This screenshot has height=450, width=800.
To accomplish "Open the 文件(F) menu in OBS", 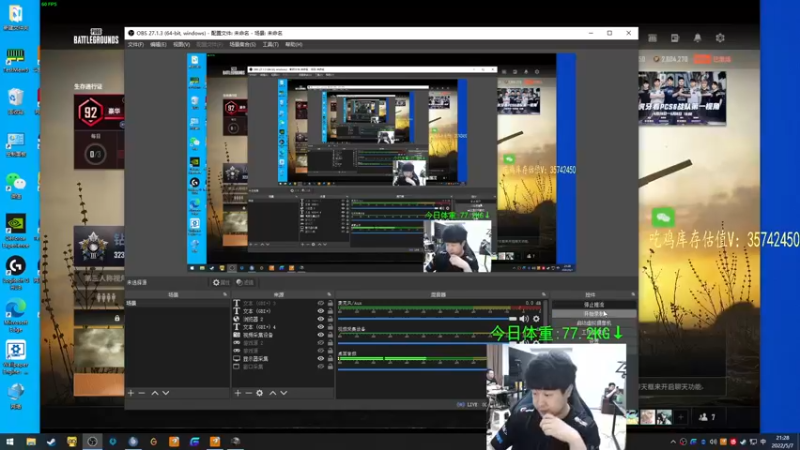I will point(135,44).
